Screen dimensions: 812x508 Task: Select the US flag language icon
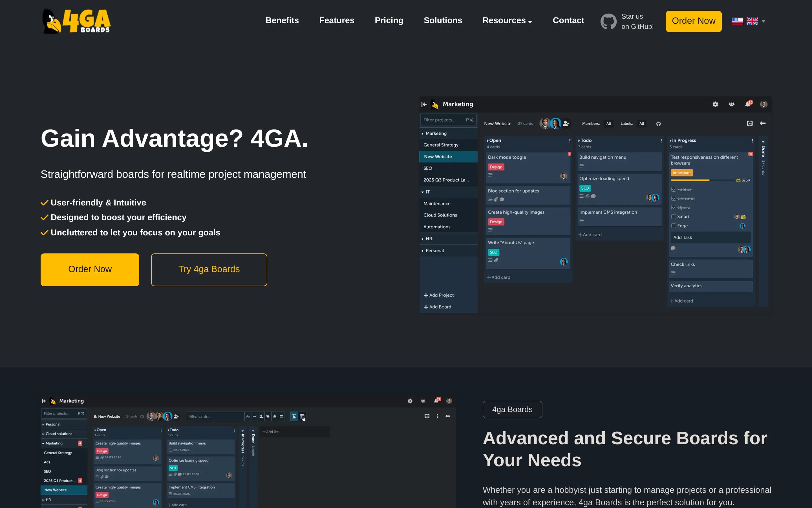tap(737, 21)
